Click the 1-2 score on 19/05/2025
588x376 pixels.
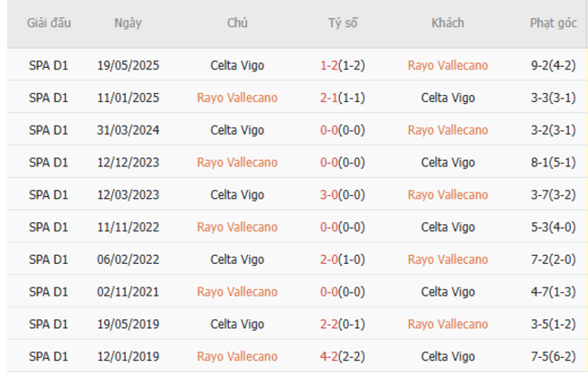[329, 65]
